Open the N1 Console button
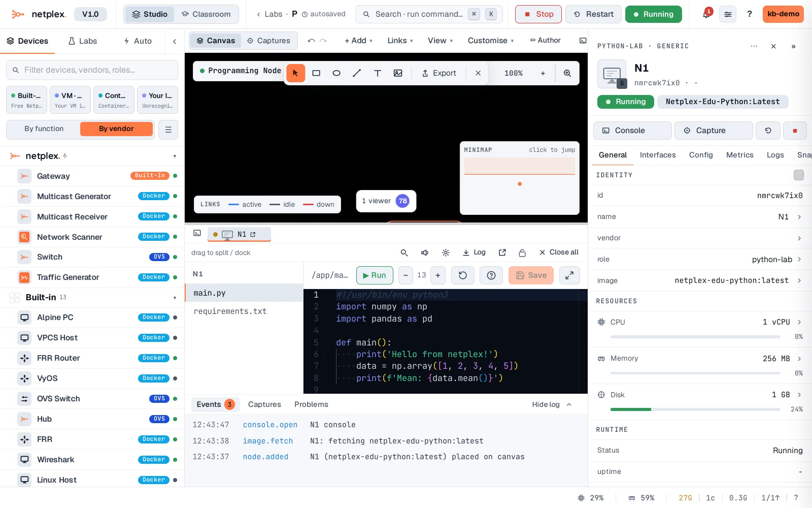This screenshot has width=812, height=508. coord(632,131)
